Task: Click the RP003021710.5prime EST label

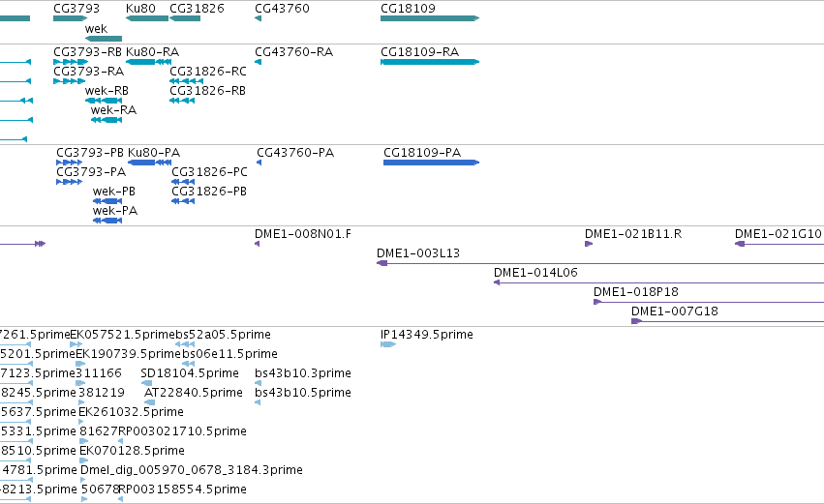Action: tap(182, 432)
